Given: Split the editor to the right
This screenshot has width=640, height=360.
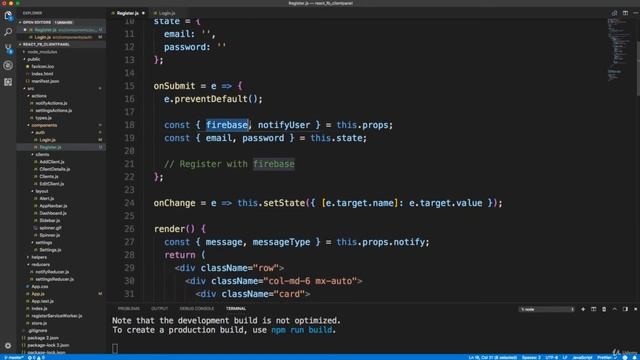Looking at the screenshot, I should [x=625, y=13].
